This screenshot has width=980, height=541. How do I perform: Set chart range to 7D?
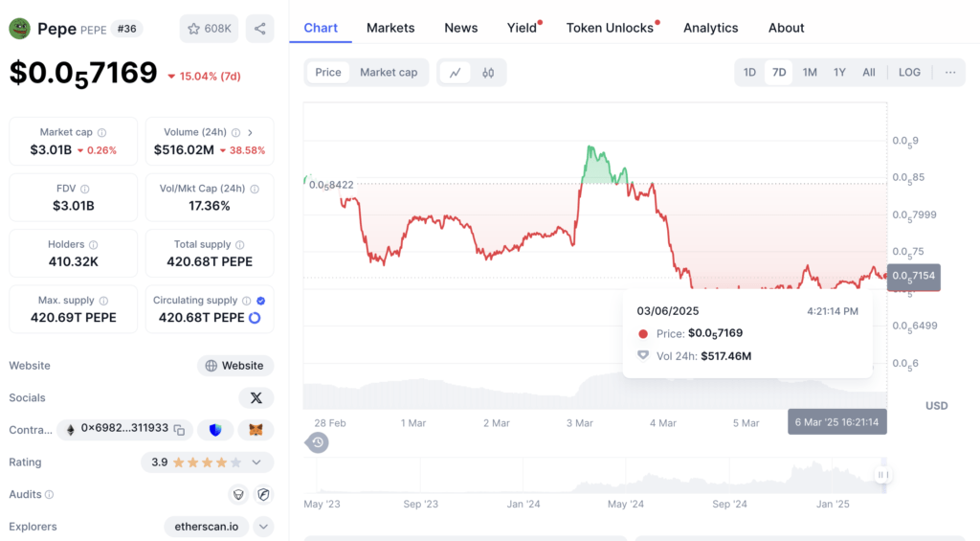(x=779, y=73)
